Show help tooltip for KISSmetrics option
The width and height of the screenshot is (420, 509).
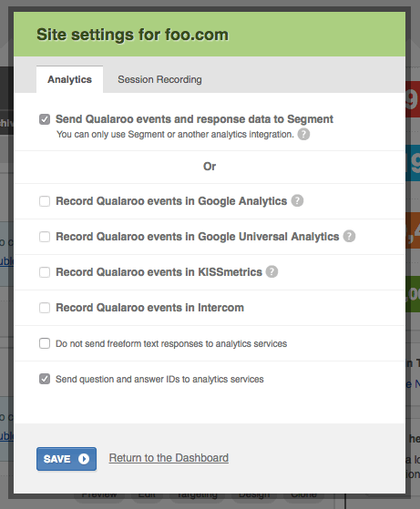(271, 271)
